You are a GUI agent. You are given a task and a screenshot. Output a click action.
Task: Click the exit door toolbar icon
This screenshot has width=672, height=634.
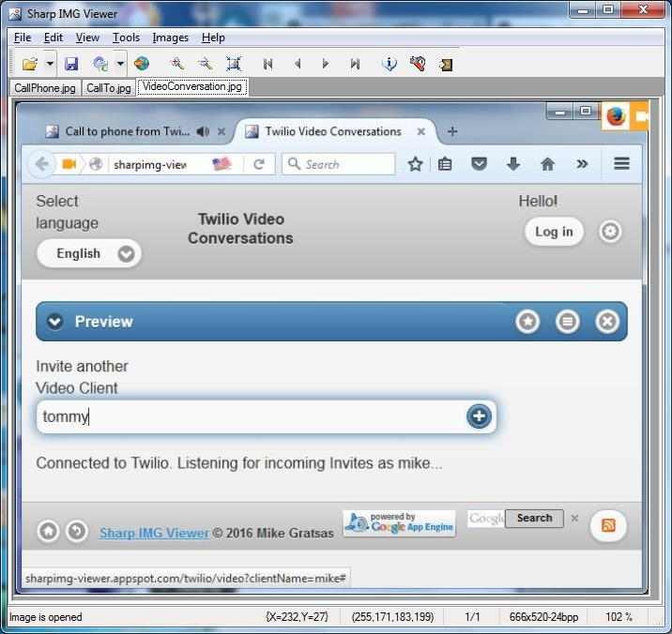pyautogui.click(x=446, y=65)
